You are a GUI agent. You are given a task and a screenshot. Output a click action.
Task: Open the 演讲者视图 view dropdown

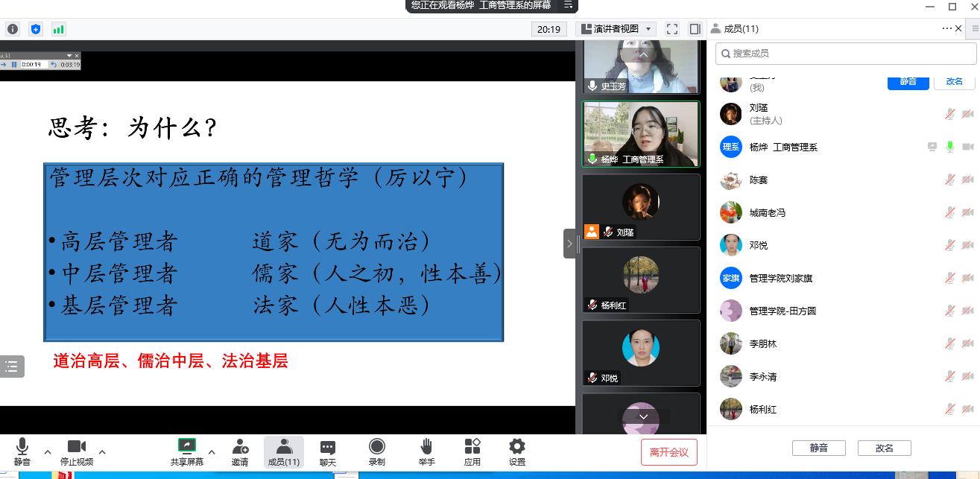tap(616, 29)
